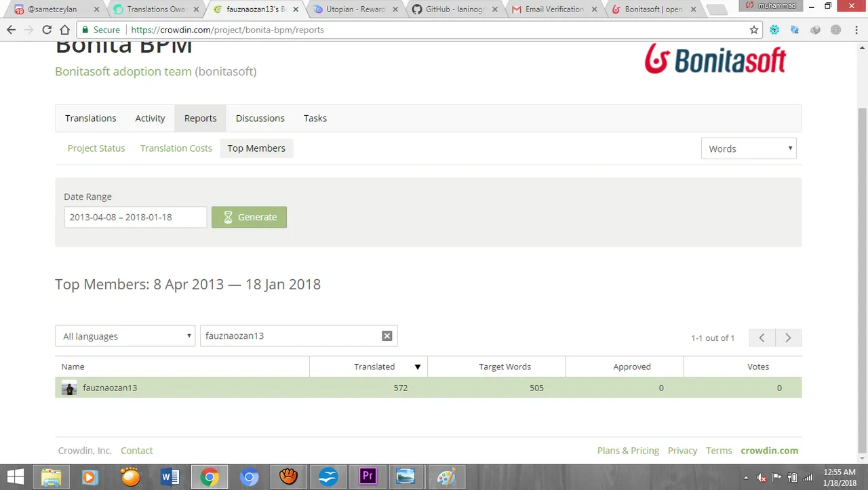Image resolution: width=868 pixels, height=490 pixels.
Task: Open the Paint palette taskbar icon
Action: click(446, 477)
